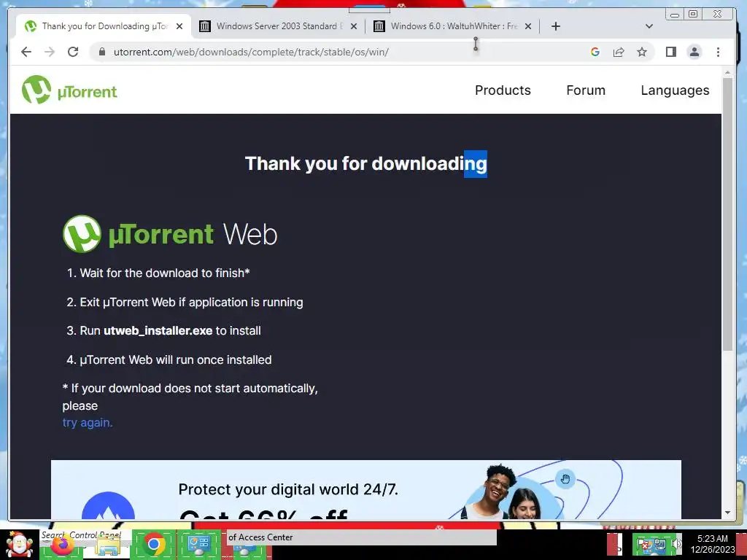The width and height of the screenshot is (747, 560).
Task: Open a new browser tab
Action: pos(555,26)
